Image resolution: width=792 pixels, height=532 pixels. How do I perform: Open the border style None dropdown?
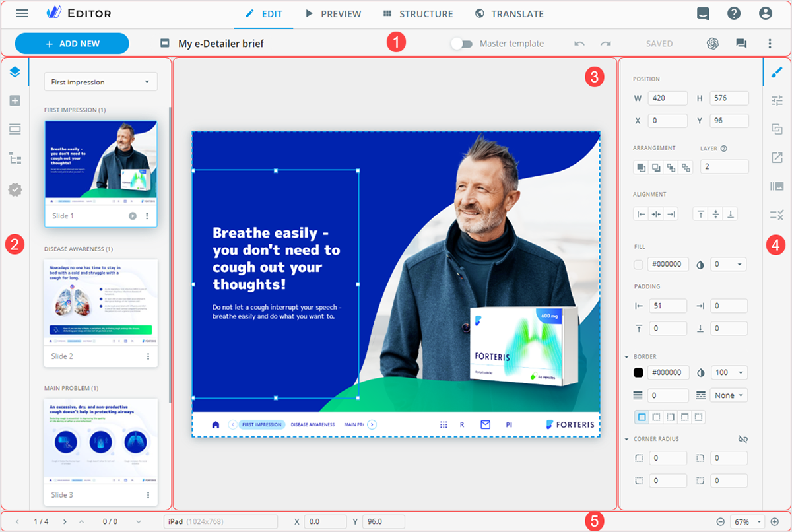point(729,395)
